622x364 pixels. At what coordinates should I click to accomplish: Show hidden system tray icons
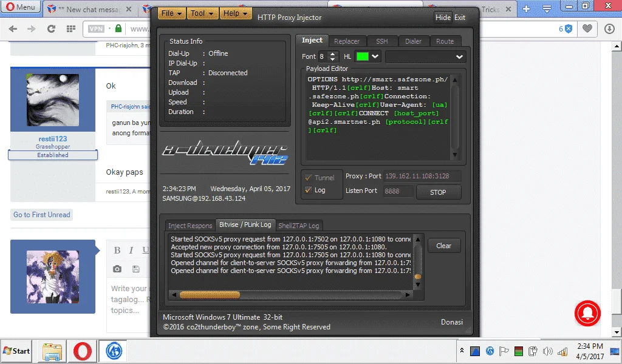[x=462, y=351]
